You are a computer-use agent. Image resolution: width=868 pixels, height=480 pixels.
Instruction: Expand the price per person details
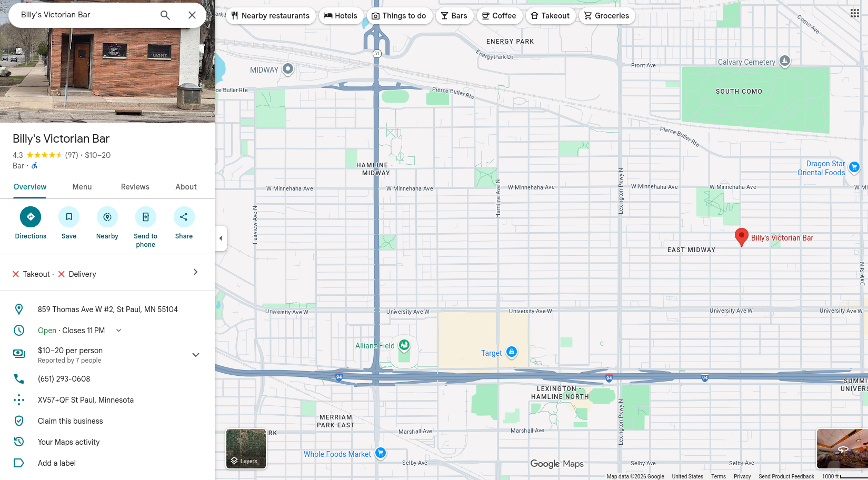pyautogui.click(x=195, y=355)
